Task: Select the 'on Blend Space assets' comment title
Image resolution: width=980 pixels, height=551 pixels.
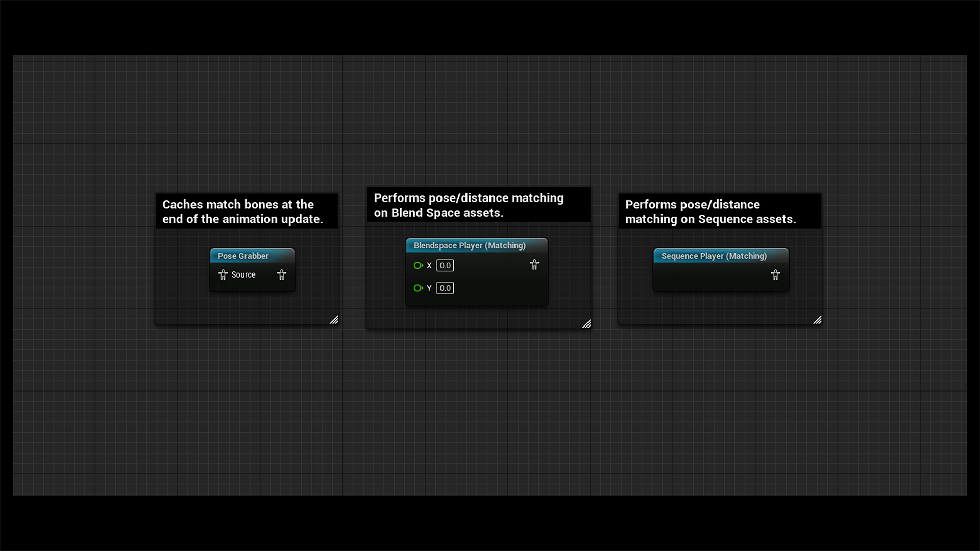Action: (469, 205)
